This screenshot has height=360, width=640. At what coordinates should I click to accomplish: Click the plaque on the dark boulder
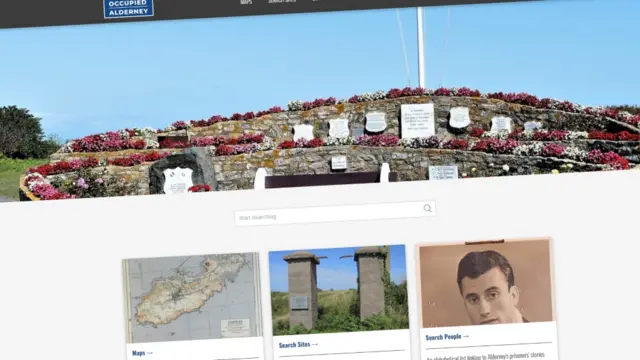(178, 180)
